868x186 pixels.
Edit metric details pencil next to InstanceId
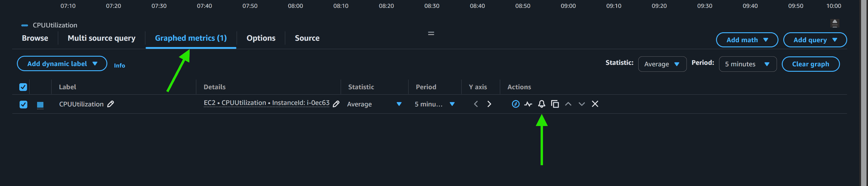click(336, 104)
